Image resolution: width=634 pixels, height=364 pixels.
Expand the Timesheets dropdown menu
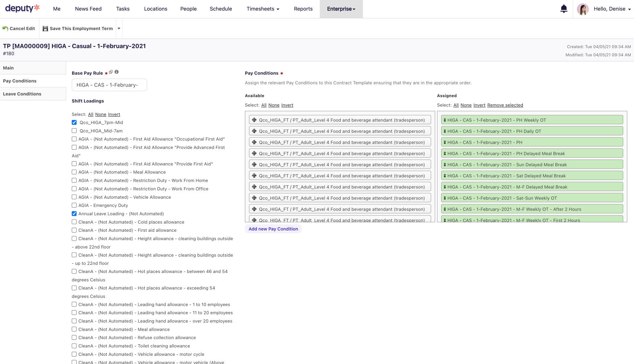[x=263, y=9]
